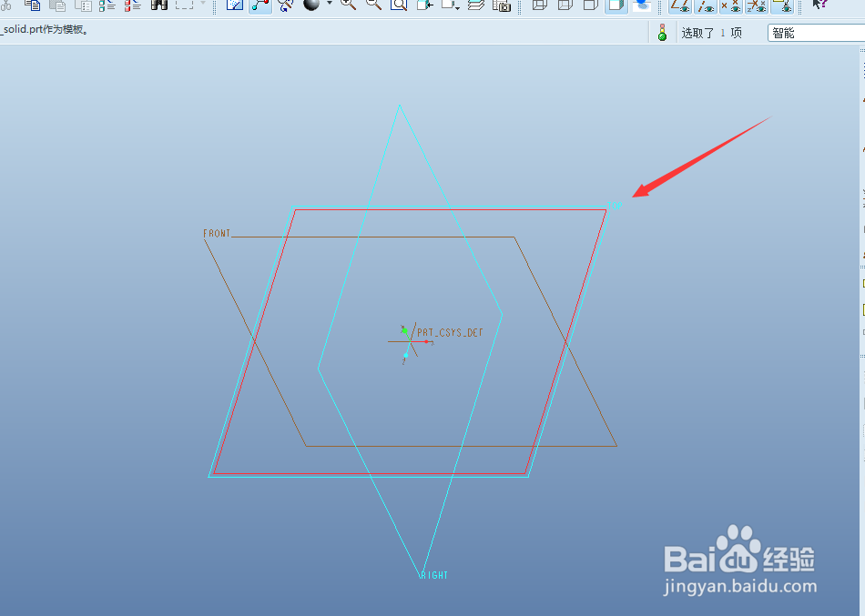The image size is (865, 616).
Task: Open the Regenerate Manager via the red icon
Action: tap(132, 5)
